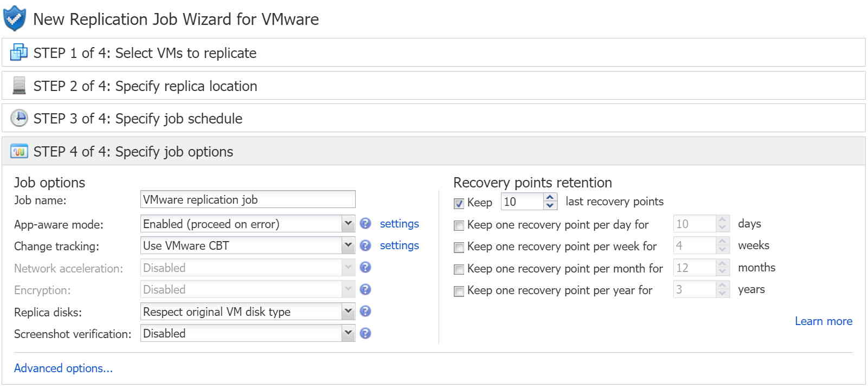Image resolution: width=868 pixels, height=389 pixels.
Task: Enable keep one recovery point per year
Action: [459, 291]
